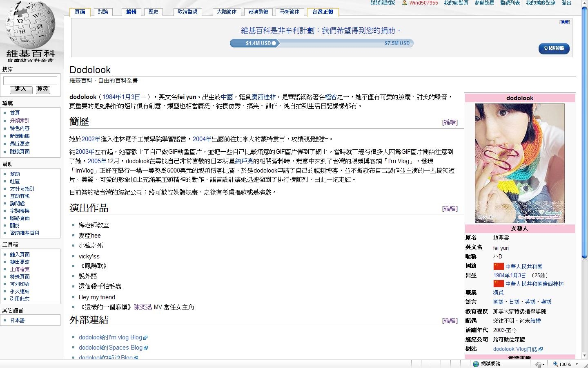This screenshot has height=368, width=588.
Task: Open the 粵語 language link in infobox
Action: (546, 302)
